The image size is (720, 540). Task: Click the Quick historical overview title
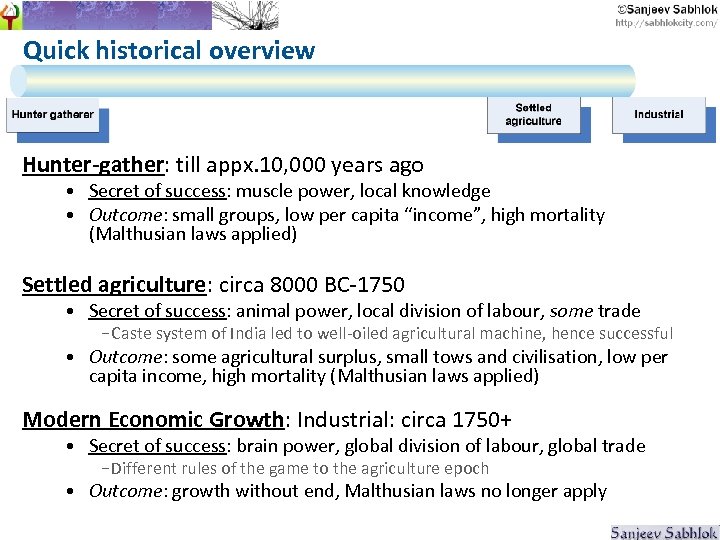coord(169,50)
